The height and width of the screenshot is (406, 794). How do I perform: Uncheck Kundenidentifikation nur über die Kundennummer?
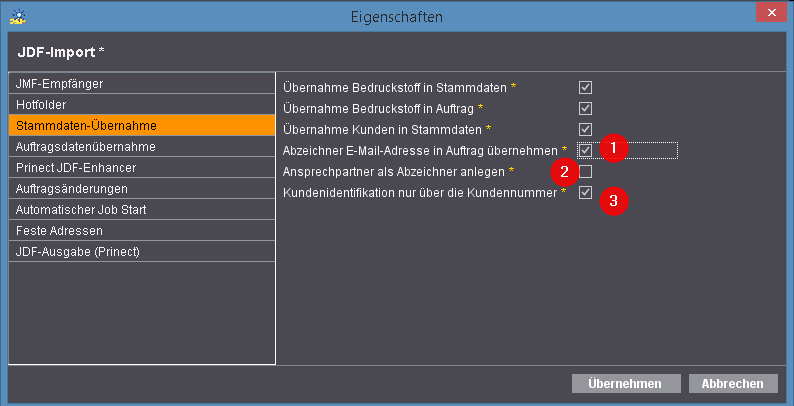(585, 192)
